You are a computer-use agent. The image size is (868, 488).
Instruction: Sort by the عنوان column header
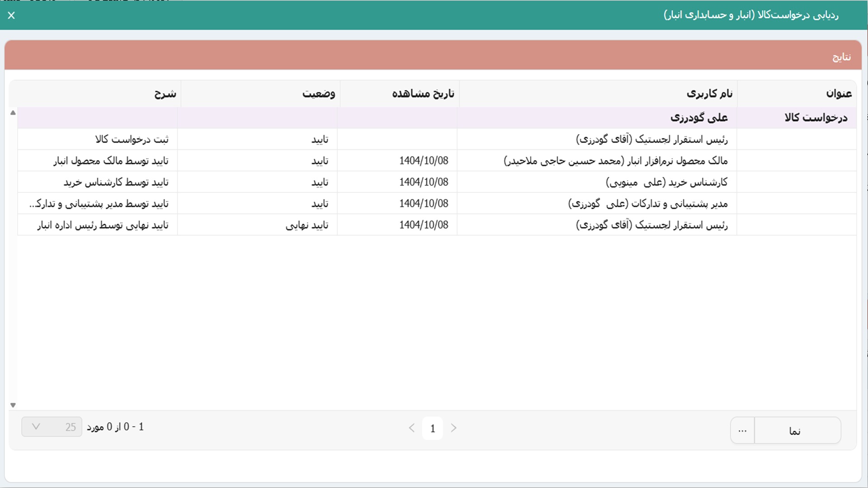[839, 94]
